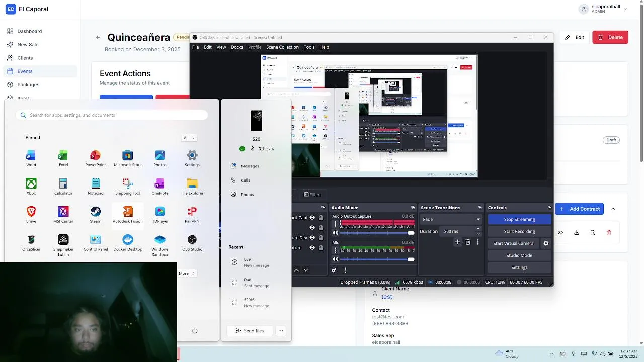Open PowerPoint pinned app
Screen dimensions: 644x362
click(x=95, y=158)
